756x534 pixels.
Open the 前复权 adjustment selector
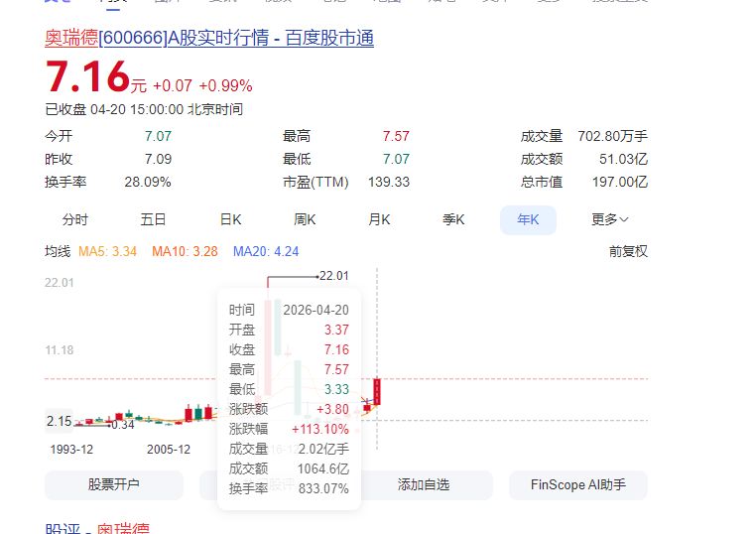[x=627, y=251]
